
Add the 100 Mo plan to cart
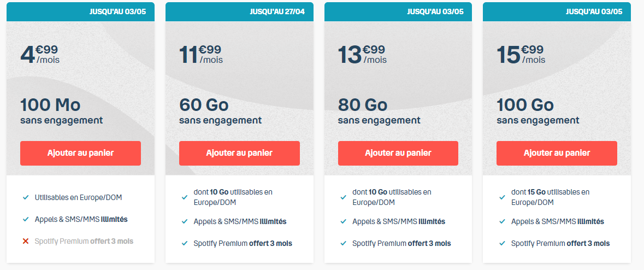80,153
